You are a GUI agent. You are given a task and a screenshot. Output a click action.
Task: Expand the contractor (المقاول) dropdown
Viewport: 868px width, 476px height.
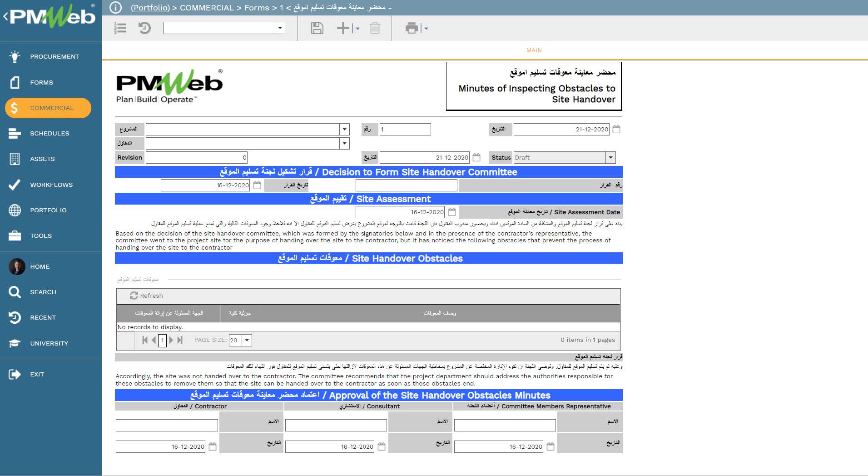(x=344, y=144)
